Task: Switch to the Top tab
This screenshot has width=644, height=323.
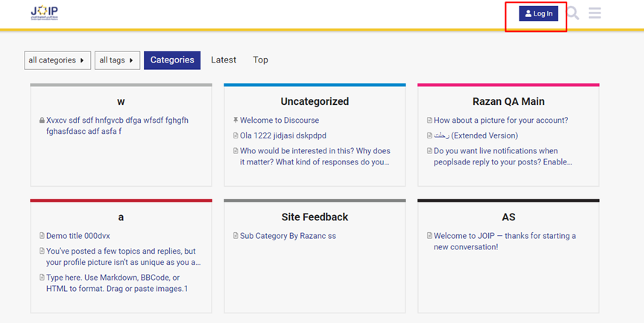Action: 260,60
